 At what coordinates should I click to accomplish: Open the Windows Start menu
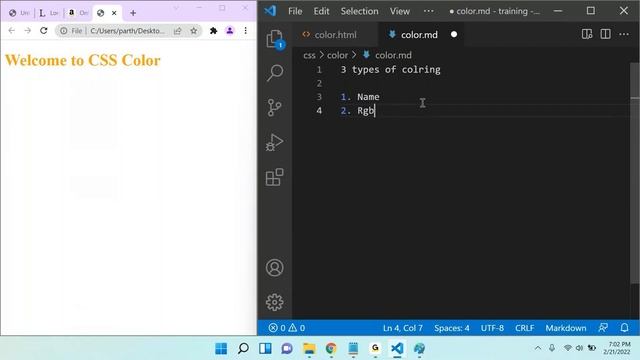coord(221,349)
